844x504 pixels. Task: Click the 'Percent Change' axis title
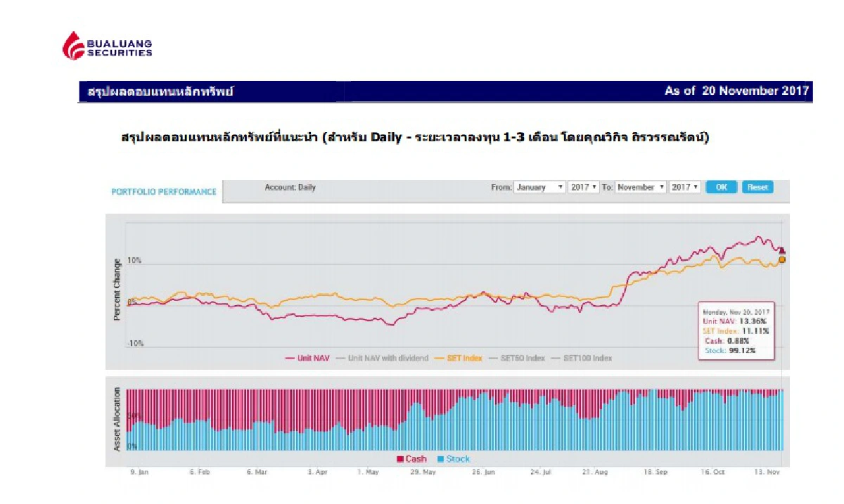coord(117,290)
